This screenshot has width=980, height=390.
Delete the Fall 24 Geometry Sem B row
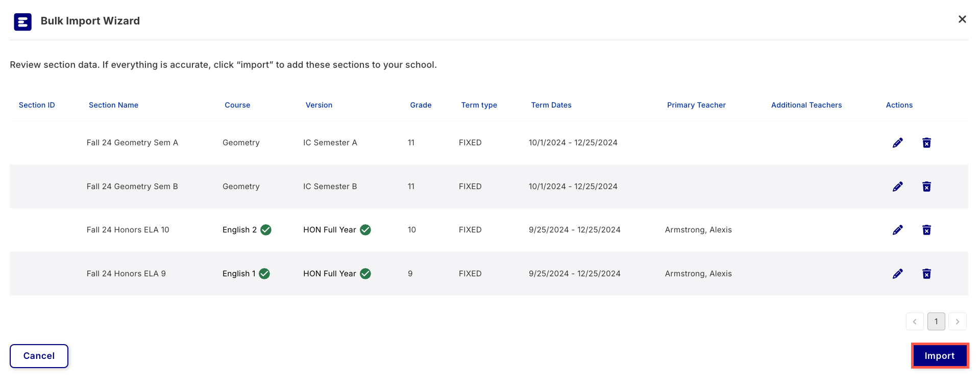click(x=926, y=187)
